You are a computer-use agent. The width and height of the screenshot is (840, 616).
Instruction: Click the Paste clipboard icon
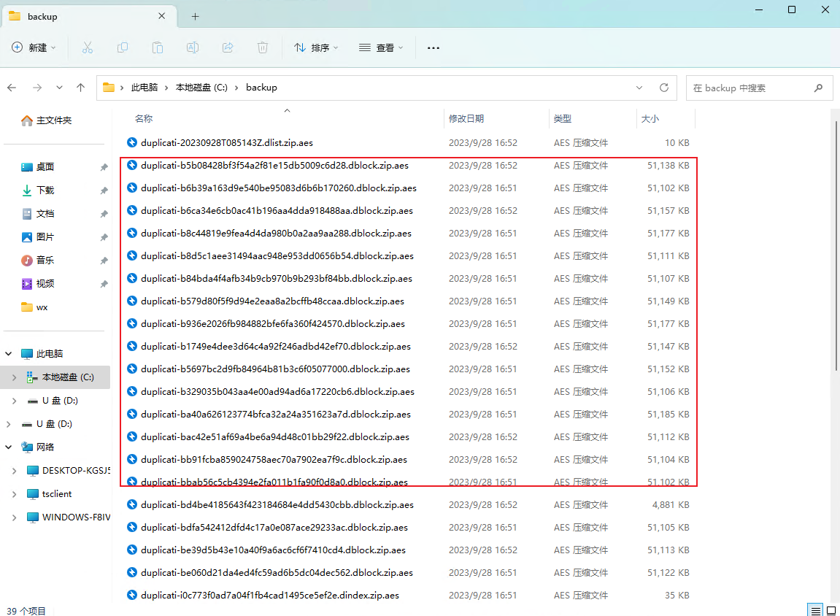(158, 47)
